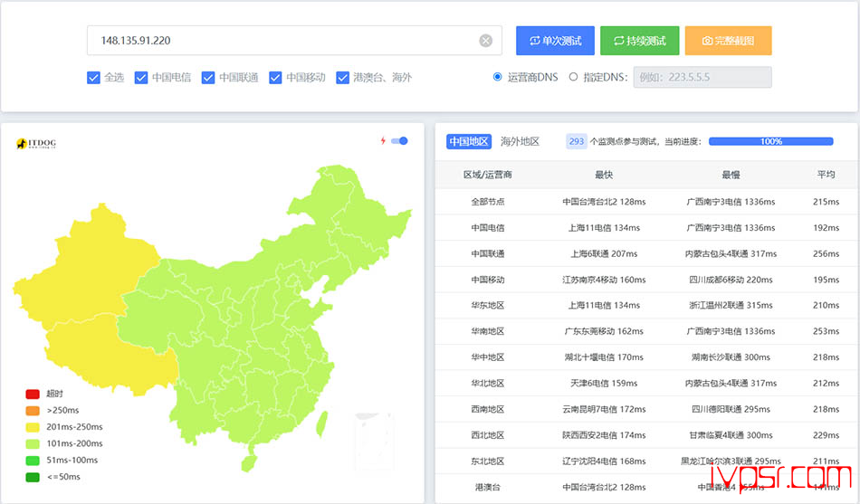Click the 天津6电信 159ms cell
Image resolution: width=860 pixels, height=504 pixels.
604,384
